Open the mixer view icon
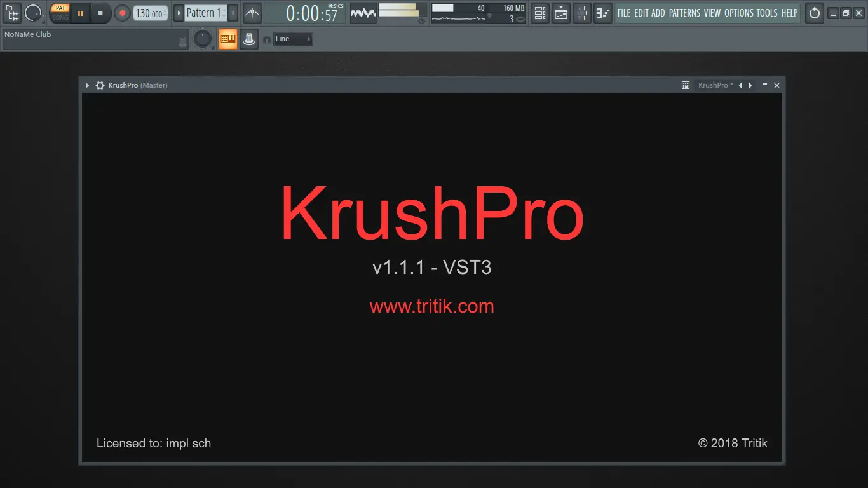 tap(582, 13)
